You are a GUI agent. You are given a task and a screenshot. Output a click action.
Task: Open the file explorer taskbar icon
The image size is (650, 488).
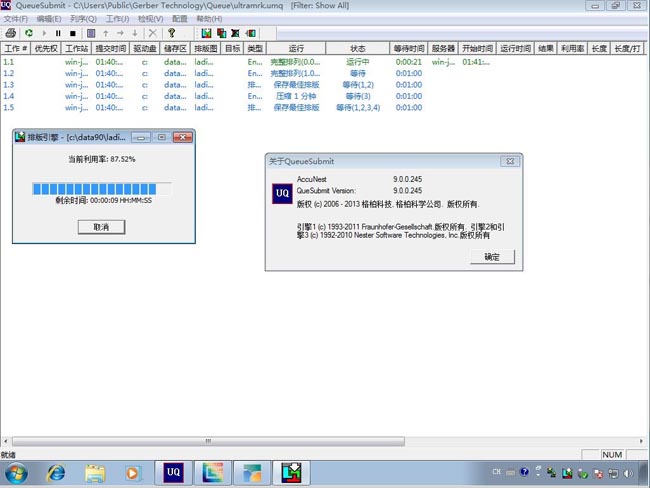95,473
